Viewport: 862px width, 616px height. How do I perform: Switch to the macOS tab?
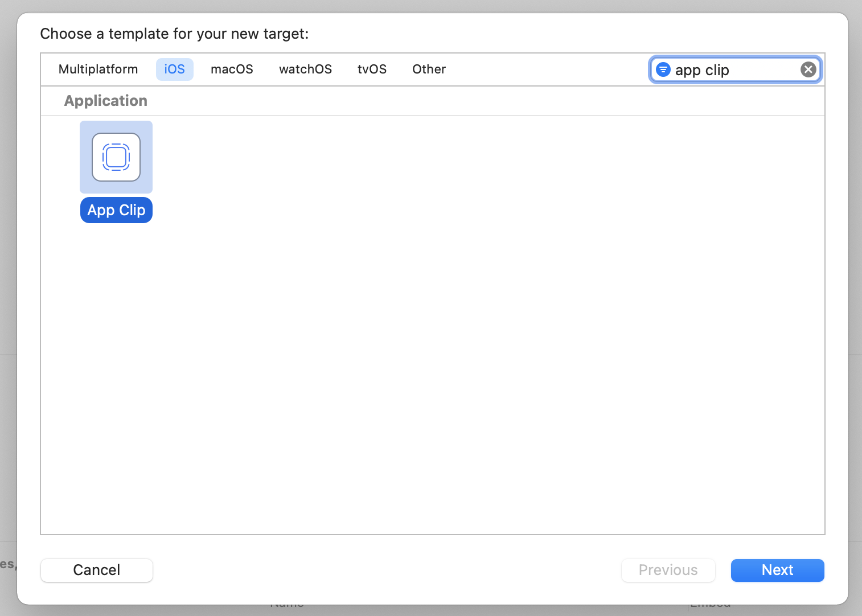[x=232, y=69]
